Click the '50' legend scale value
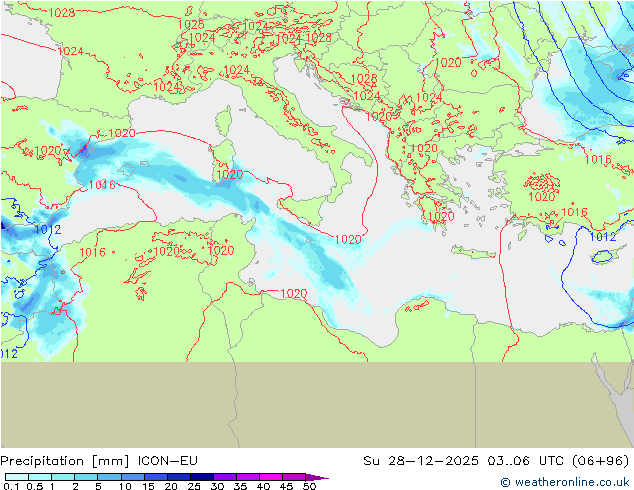Viewport: 634px width, 490px height. [x=309, y=486]
